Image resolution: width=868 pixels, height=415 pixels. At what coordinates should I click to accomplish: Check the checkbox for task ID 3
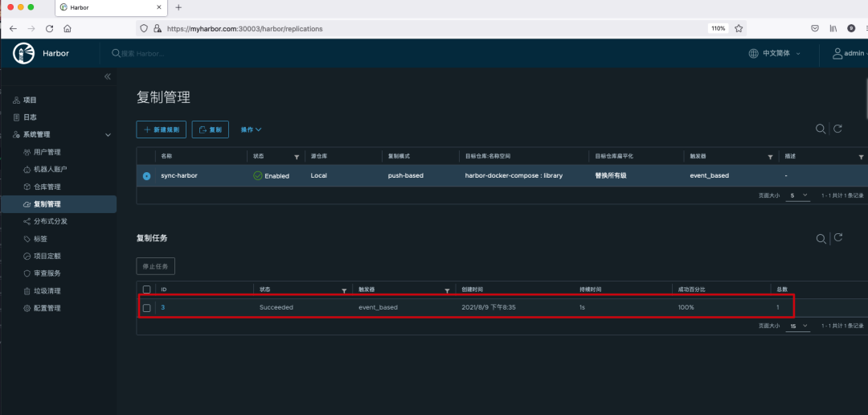pyautogui.click(x=147, y=307)
